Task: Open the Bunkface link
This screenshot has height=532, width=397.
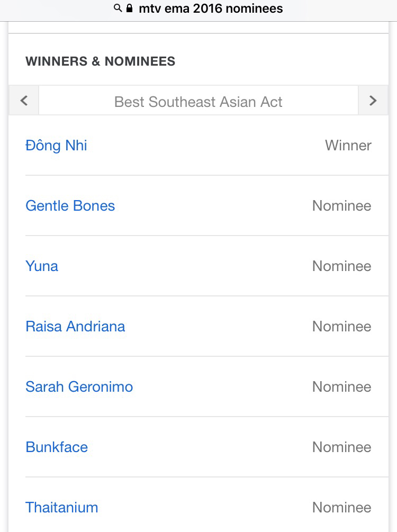Action: (x=57, y=447)
